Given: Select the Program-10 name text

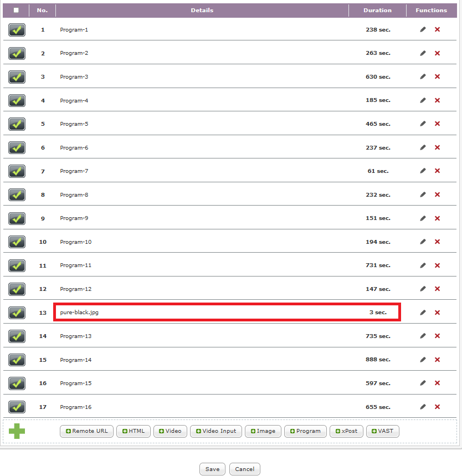Looking at the screenshot, I should coord(75,242).
